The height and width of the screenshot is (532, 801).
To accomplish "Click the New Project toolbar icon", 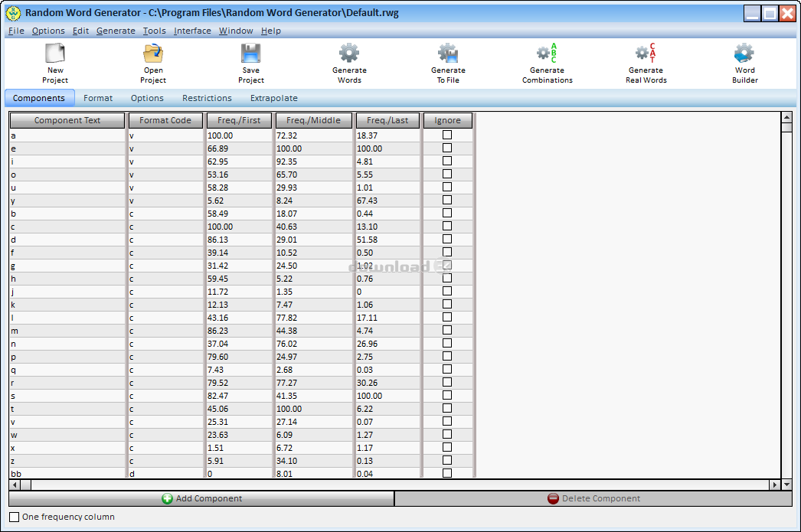I will click(55, 53).
